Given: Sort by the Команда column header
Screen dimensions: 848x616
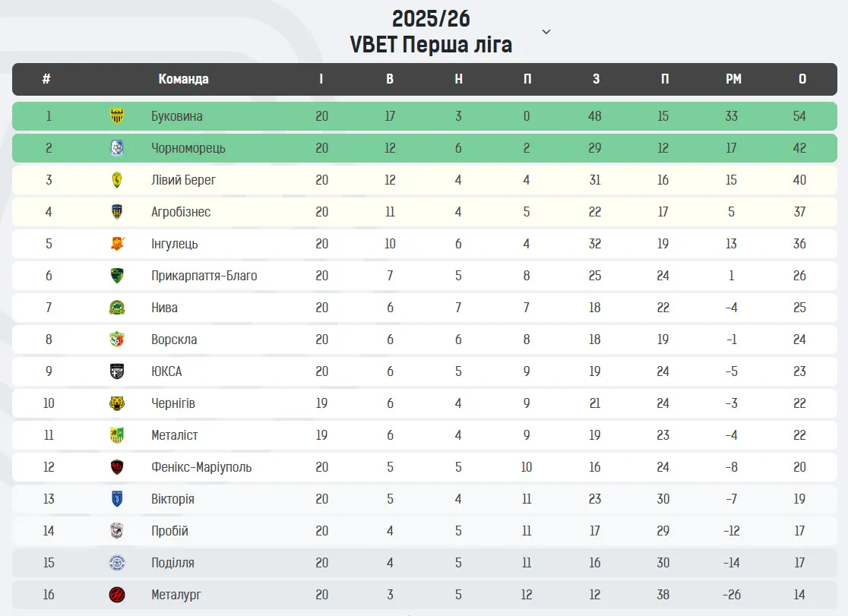Looking at the screenshot, I should [x=183, y=79].
